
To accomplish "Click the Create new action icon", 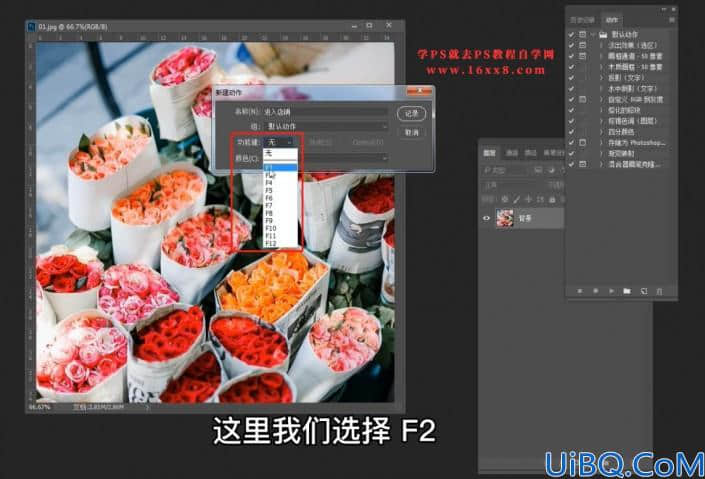I will pyautogui.click(x=643, y=291).
